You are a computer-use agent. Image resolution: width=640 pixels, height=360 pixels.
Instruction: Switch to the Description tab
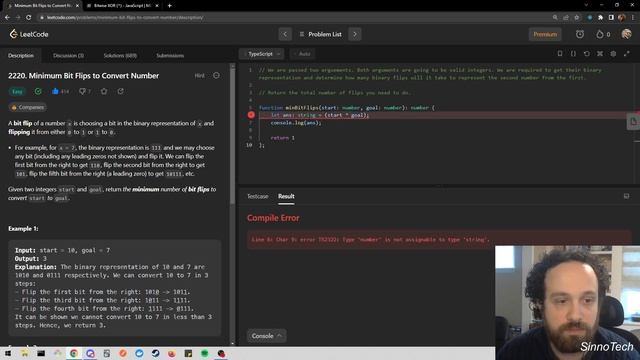tap(21, 56)
